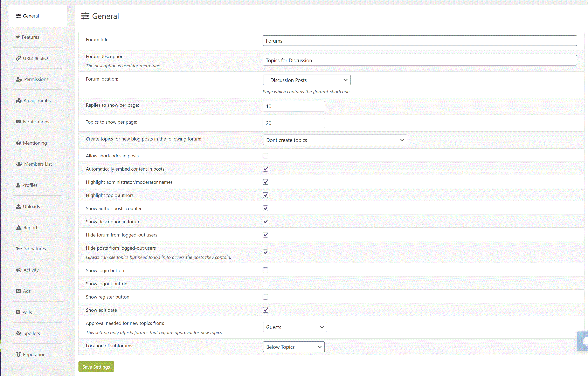Uncheck Hide forum from logged-out users
This screenshot has height=376, width=588.
tap(265, 235)
